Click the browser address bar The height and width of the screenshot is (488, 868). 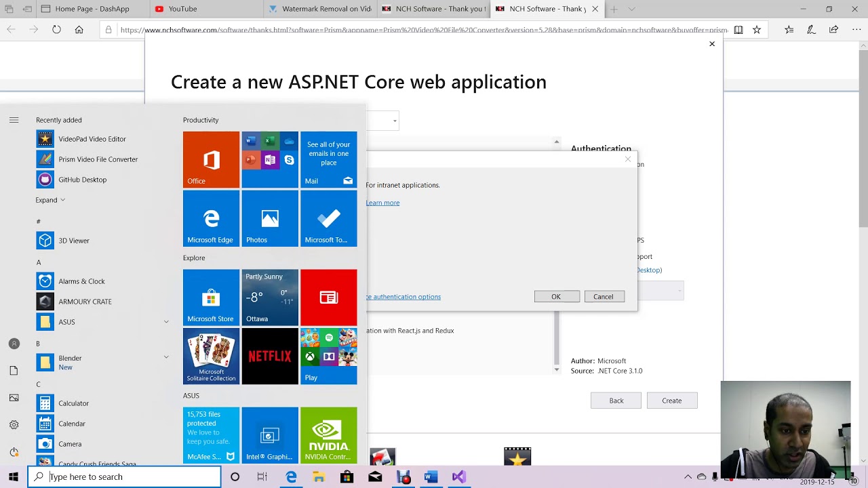(x=416, y=30)
